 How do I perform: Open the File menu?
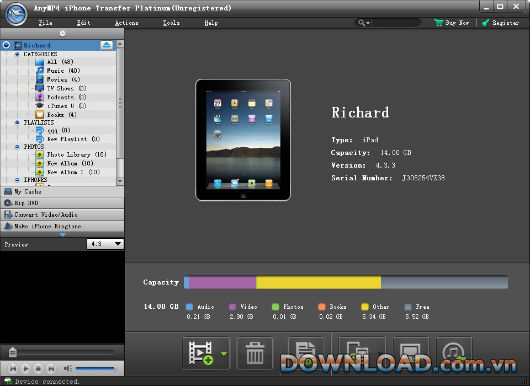pyautogui.click(x=45, y=23)
